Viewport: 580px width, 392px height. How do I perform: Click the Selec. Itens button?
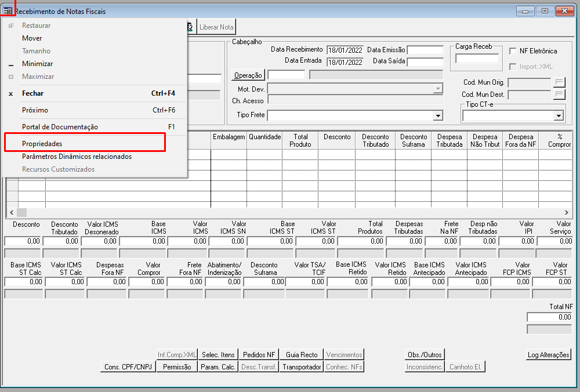tap(218, 355)
